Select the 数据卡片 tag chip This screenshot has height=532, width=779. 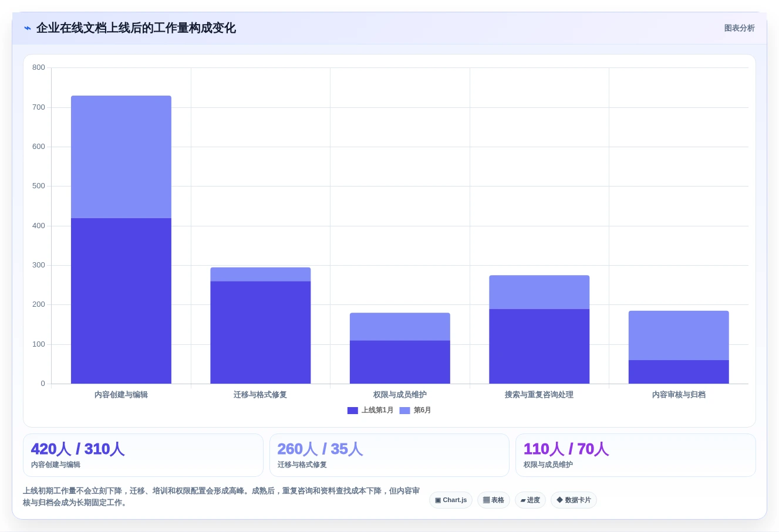[x=574, y=500]
